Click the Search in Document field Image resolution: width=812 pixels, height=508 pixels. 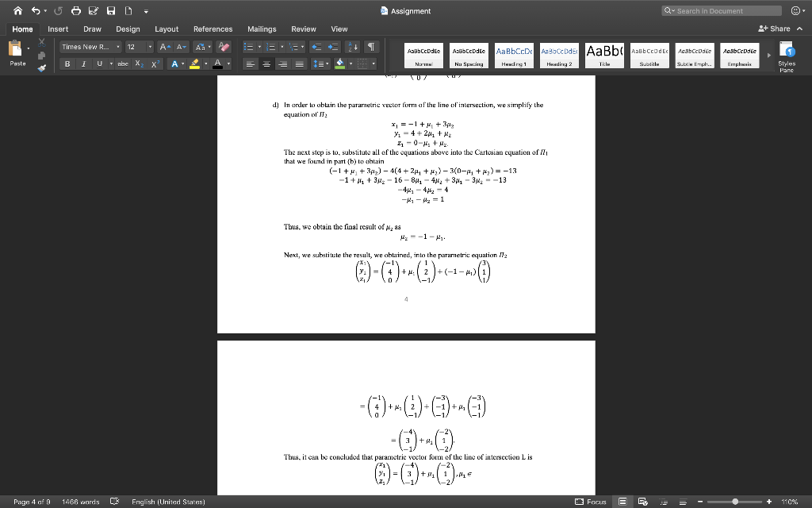(722, 11)
